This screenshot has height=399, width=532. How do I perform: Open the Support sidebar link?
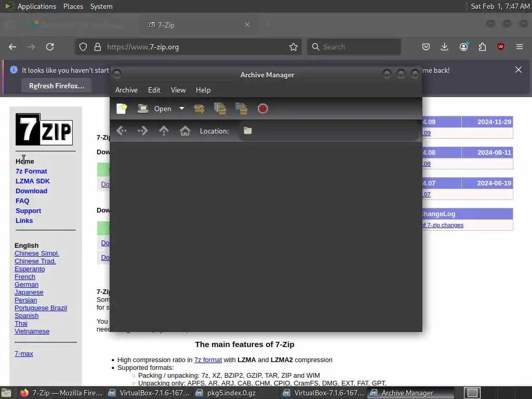(28, 211)
